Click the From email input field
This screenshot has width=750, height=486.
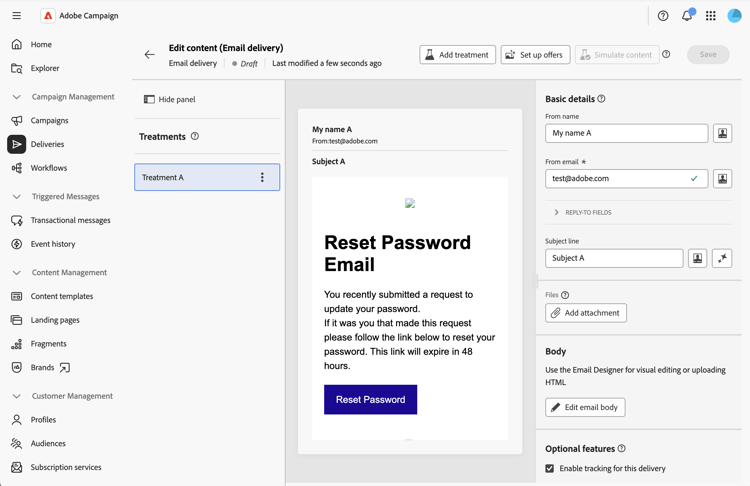click(617, 179)
